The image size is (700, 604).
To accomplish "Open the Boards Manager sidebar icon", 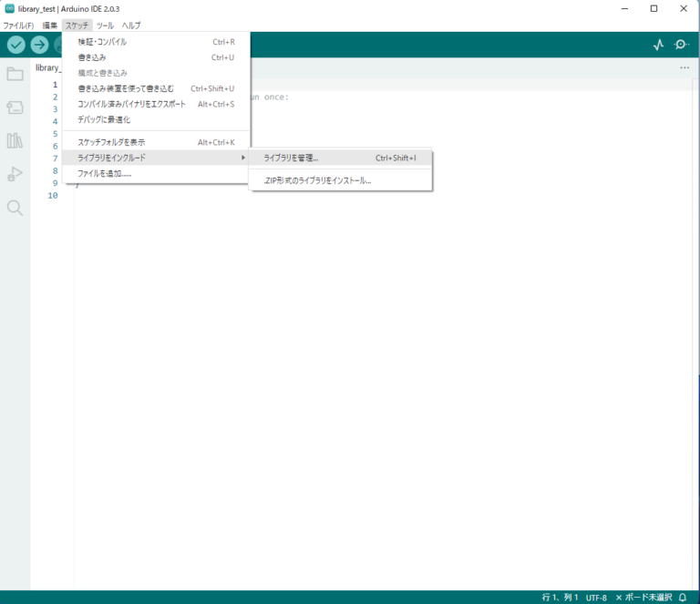I will 15,107.
